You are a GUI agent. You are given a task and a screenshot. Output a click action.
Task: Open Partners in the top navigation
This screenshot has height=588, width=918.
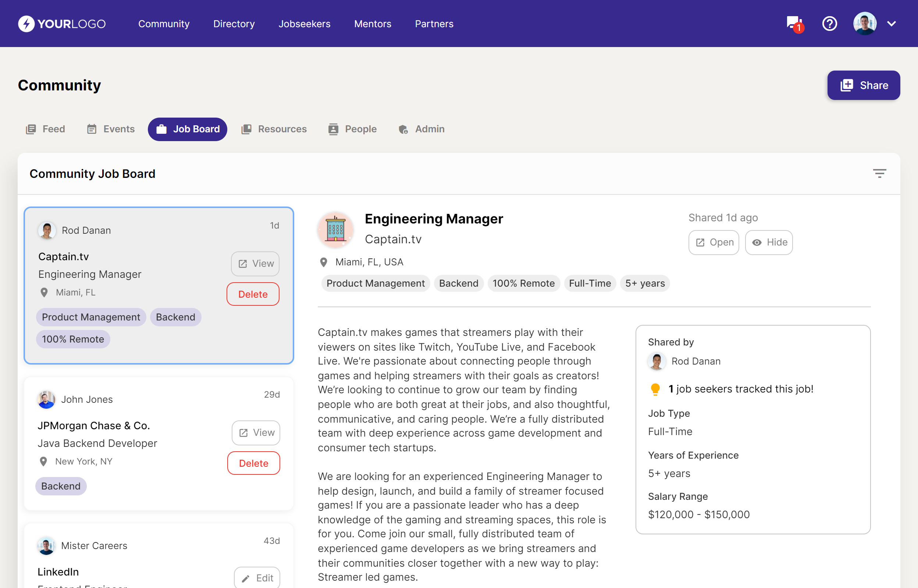434,24
